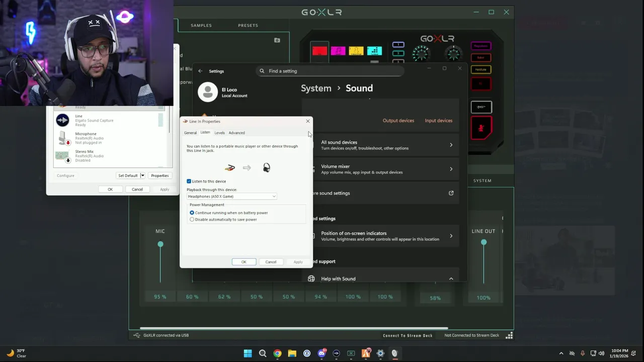This screenshot has height=362, width=644.
Task: Click the Help with Sound globe icon
Action: (x=311, y=279)
